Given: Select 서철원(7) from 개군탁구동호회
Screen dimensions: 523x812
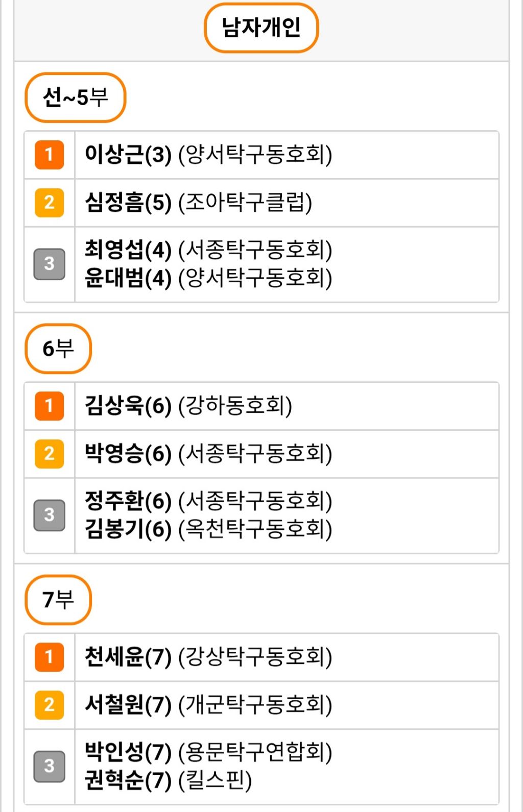Looking at the screenshot, I should 208,705.
